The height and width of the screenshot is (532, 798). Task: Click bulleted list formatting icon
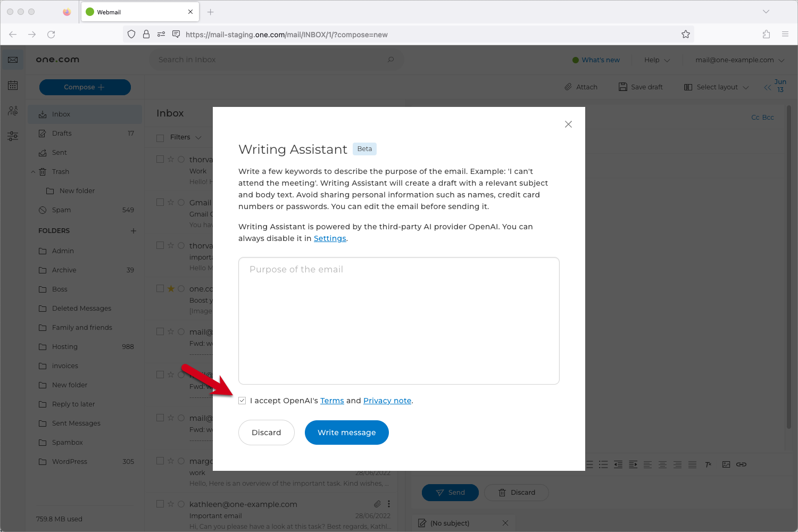(x=603, y=464)
